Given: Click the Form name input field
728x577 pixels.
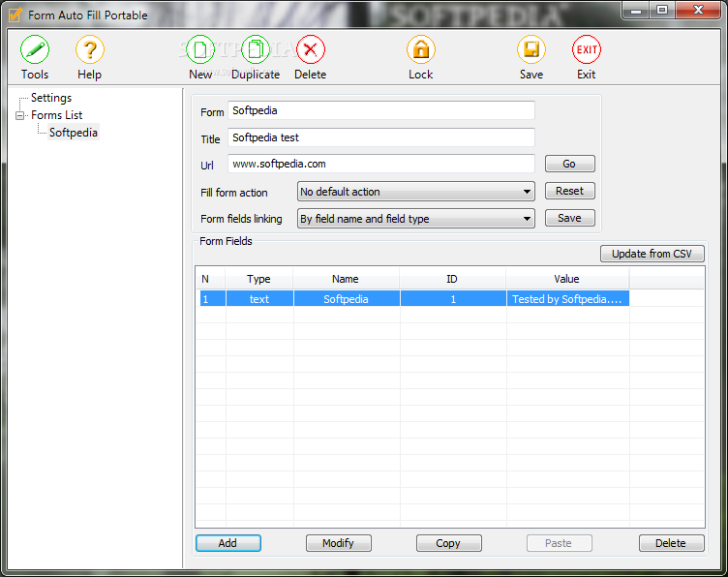Looking at the screenshot, I should 381,110.
